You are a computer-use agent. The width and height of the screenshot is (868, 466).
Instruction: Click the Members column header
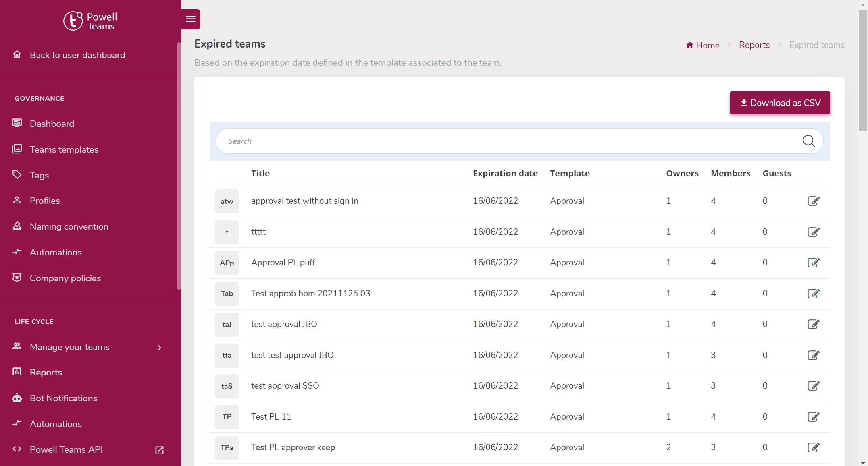pyautogui.click(x=731, y=173)
